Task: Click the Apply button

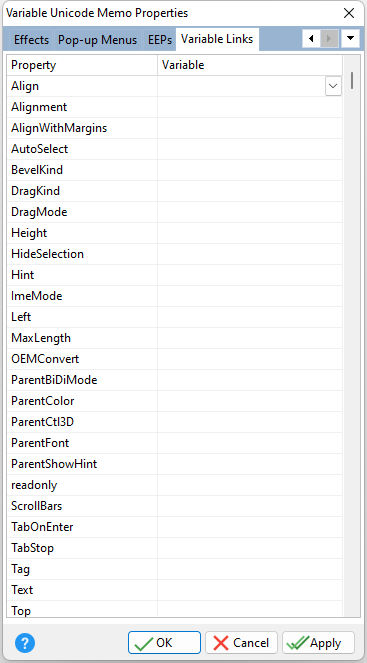Action: coord(318,643)
